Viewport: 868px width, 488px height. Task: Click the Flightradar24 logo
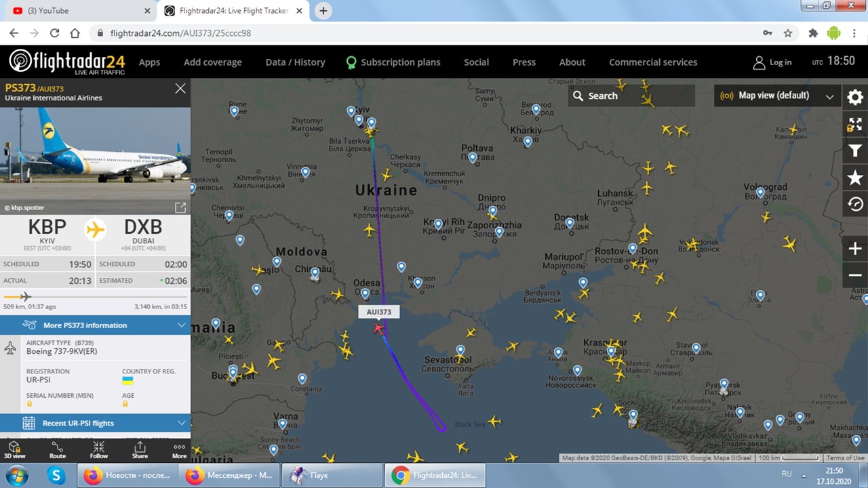tap(67, 62)
